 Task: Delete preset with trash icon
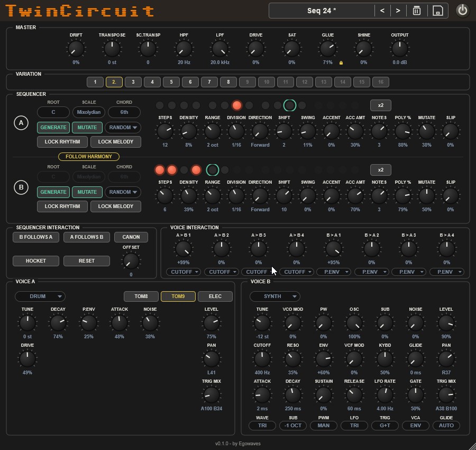pyautogui.click(x=417, y=11)
